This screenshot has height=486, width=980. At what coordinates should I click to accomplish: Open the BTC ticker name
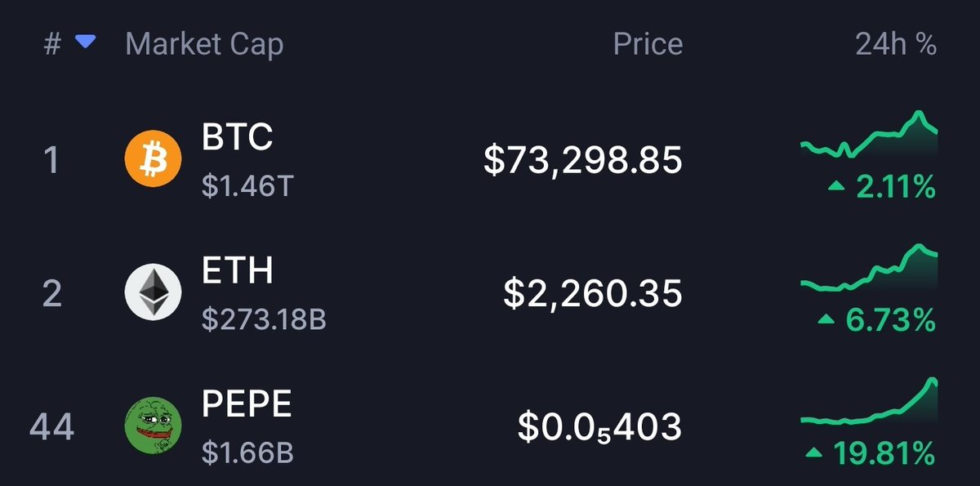click(x=237, y=138)
